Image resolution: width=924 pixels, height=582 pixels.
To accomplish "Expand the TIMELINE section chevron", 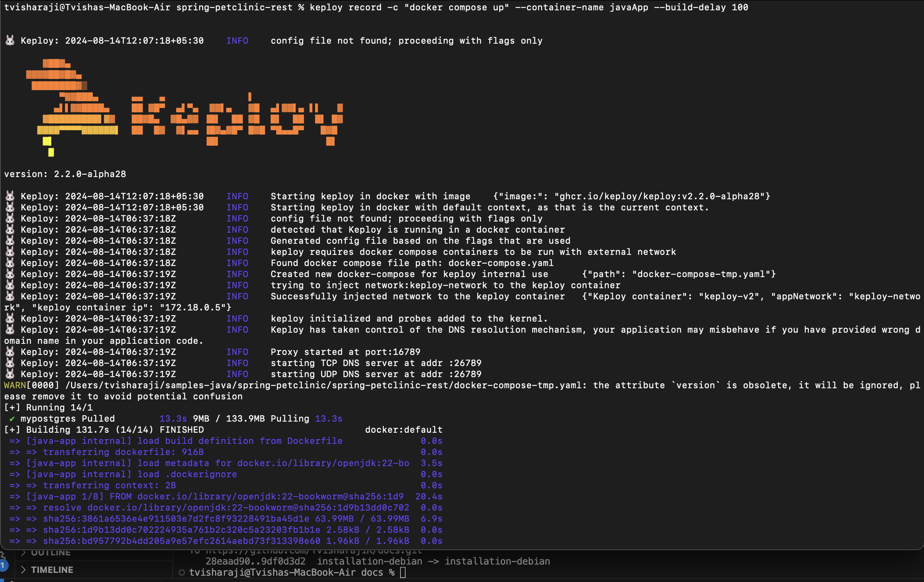I will (23, 570).
